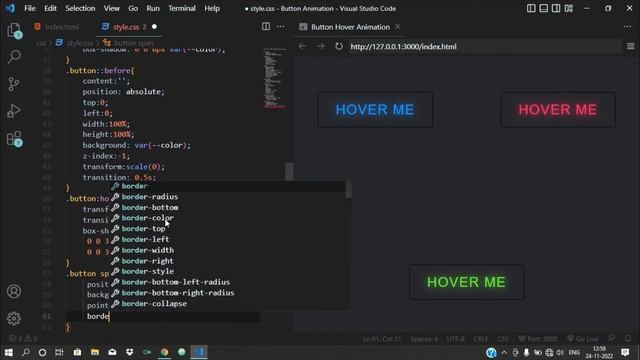Click Go Live in status bar
The width and height of the screenshot is (640, 360).
coord(583,339)
